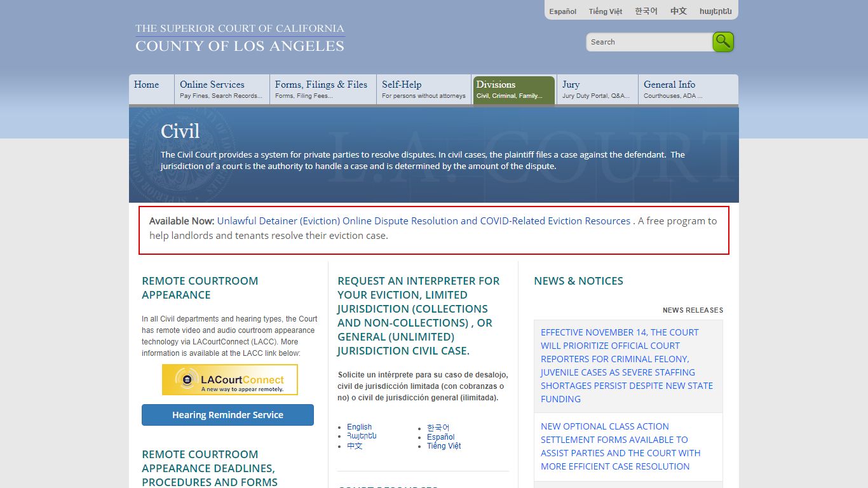Open the Jury menu
This screenshot has width=868, height=488.
597,90
